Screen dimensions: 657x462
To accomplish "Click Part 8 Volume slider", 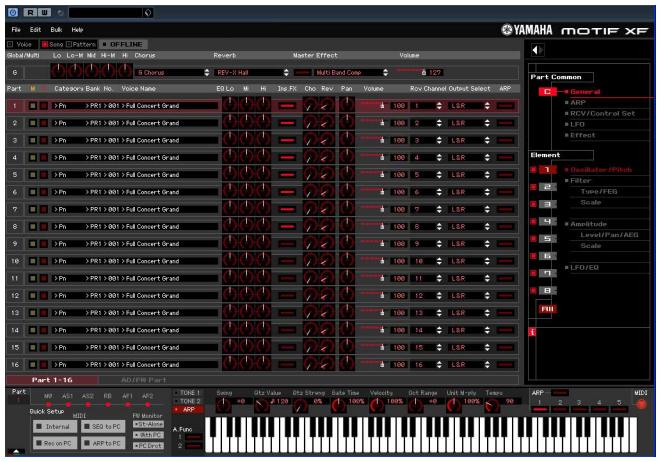I will point(372,226).
